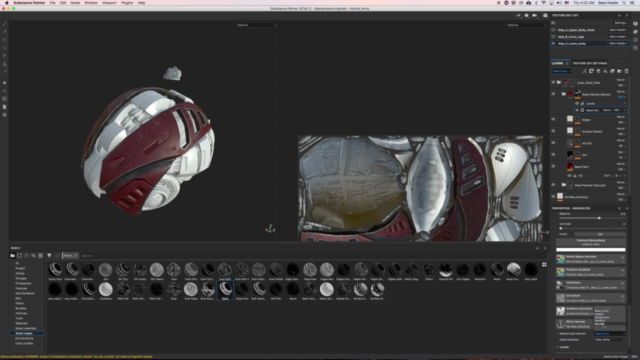Switch to Texture Set Settings tab

tap(589, 63)
